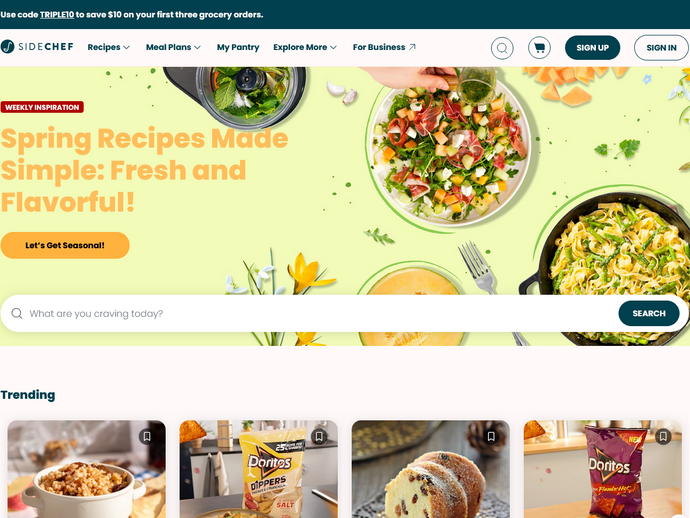Focus the 'What are you craving today?' field
Viewport: 690px width, 518px height.
(x=321, y=313)
